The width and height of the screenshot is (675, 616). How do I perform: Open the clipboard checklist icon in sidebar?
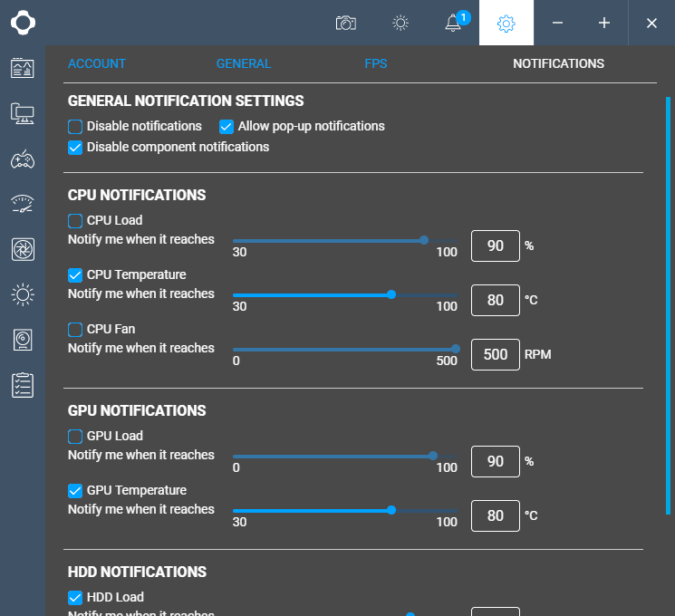(x=23, y=385)
